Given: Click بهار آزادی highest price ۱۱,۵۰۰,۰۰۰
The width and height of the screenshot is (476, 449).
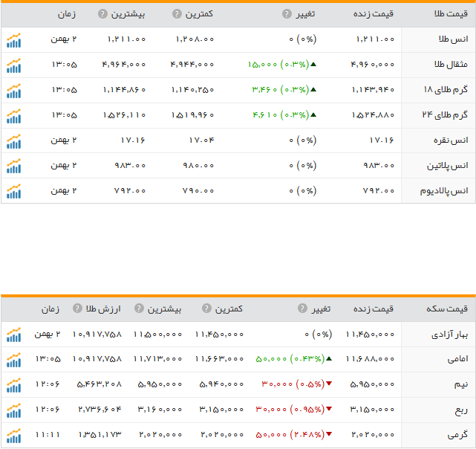Looking at the screenshot, I should pyautogui.click(x=157, y=335).
